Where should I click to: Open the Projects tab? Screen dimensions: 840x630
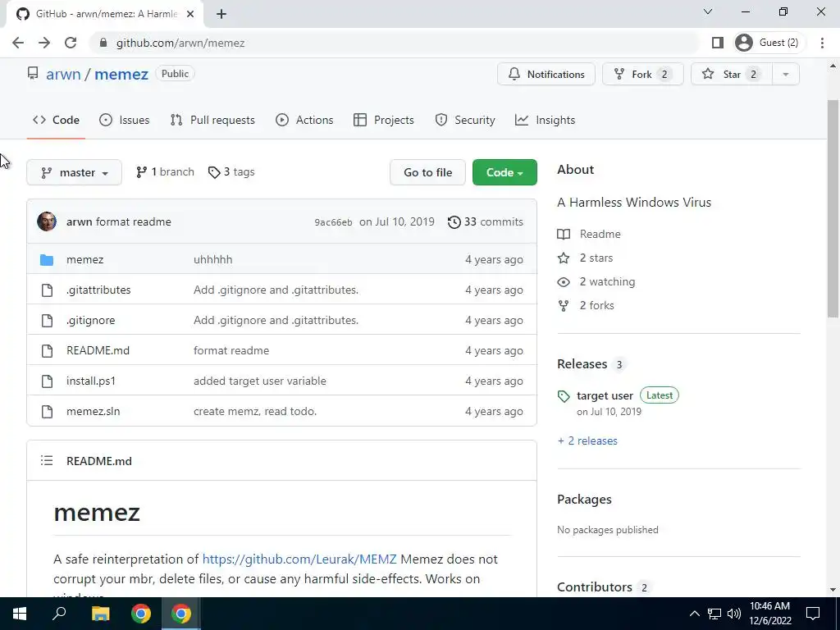coord(384,120)
